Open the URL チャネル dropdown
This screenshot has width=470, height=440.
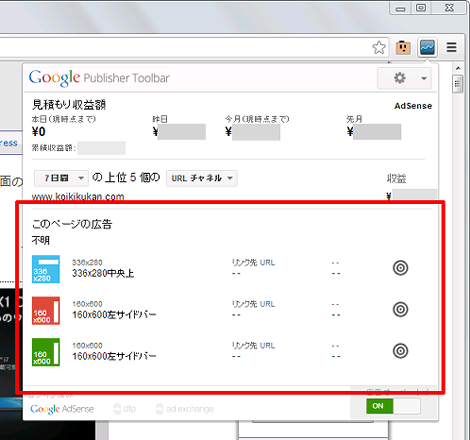coord(202,178)
